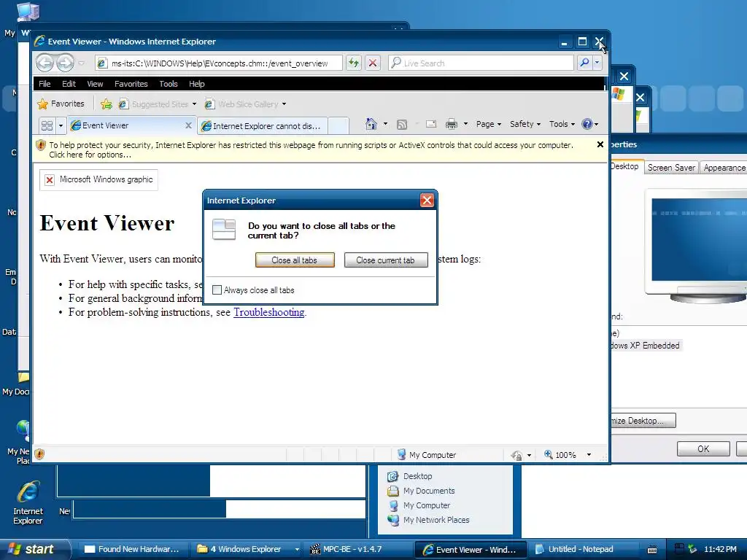The width and height of the screenshot is (747, 560).
Task: Click the Forward navigation arrow
Action: (x=65, y=63)
